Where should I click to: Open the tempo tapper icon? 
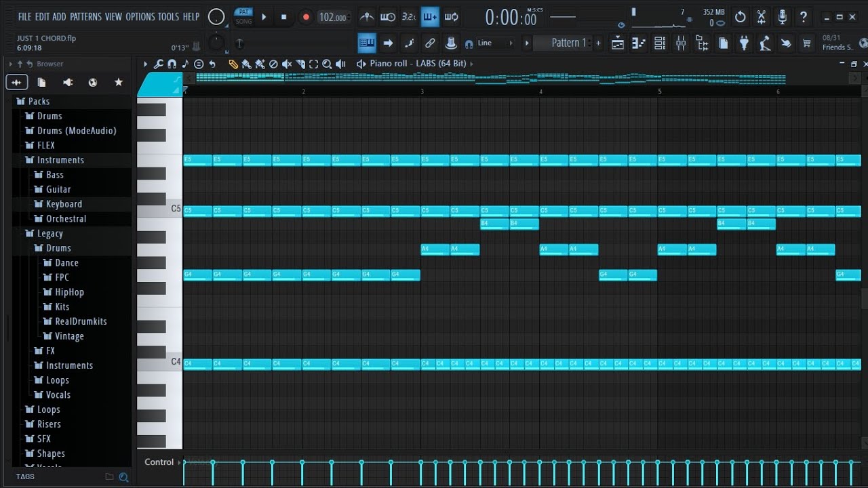click(x=765, y=43)
